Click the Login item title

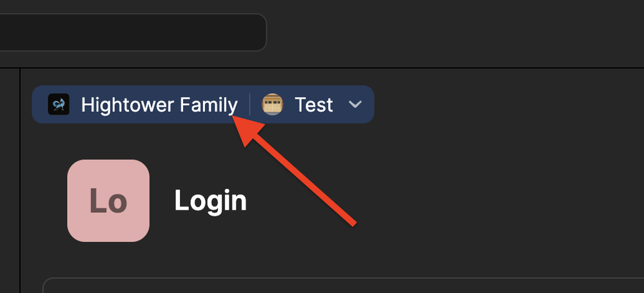pos(210,201)
